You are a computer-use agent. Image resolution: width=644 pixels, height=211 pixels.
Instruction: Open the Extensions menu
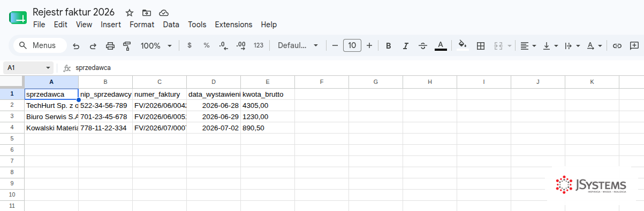tap(233, 25)
